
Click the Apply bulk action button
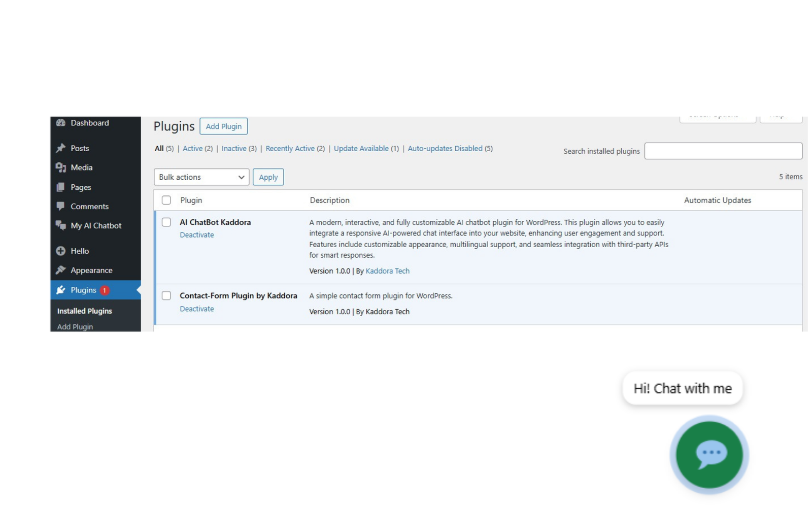pos(268,177)
